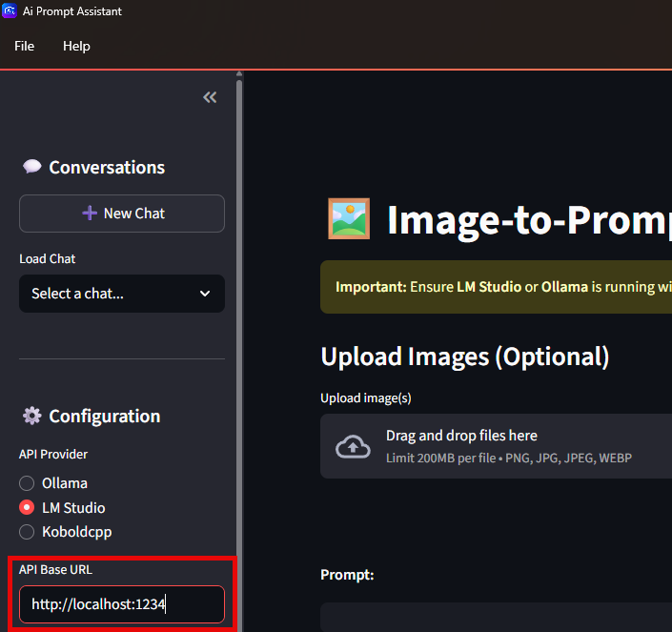Click the picture emoji beside Image-to-Prompt title
Screen dimensions: 672x632
[x=348, y=219]
